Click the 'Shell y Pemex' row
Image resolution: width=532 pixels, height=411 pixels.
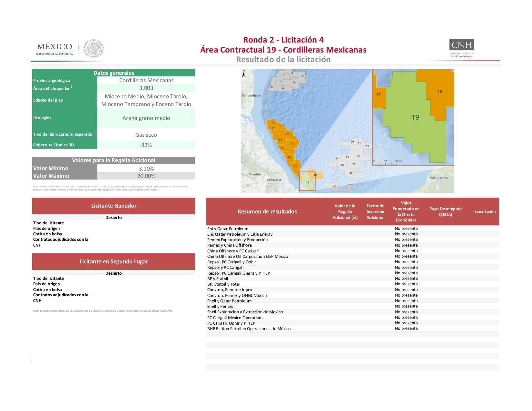click(353, 306)
